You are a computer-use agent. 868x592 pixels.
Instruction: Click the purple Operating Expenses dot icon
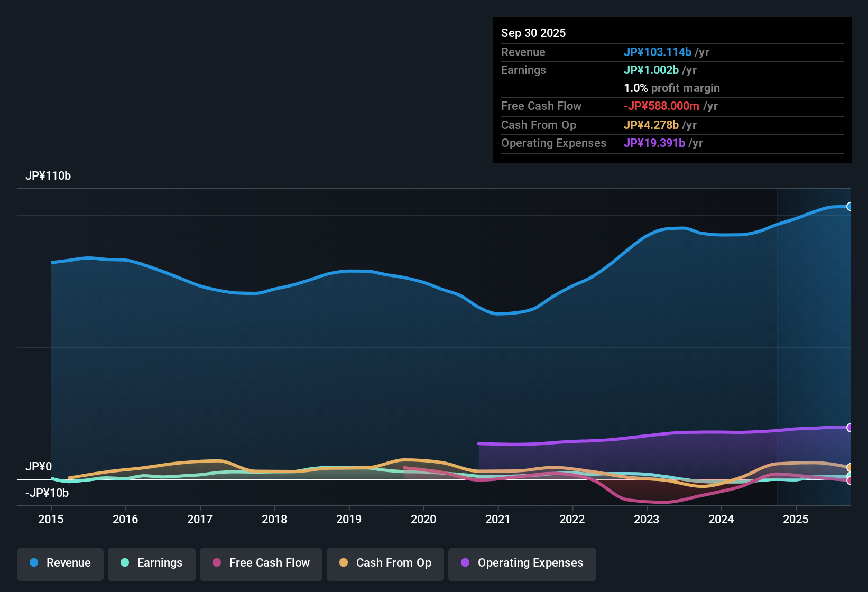tap(465, 563)
